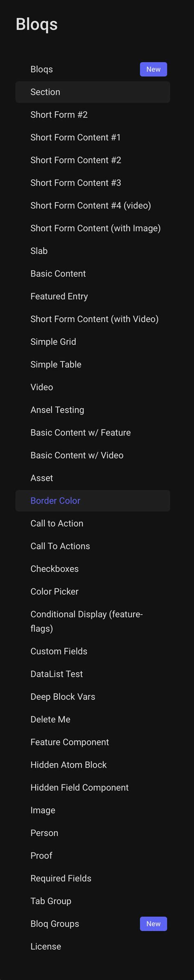Navigate to Featured Entry
Screen dimensions: 194x980
coord(92,296)
